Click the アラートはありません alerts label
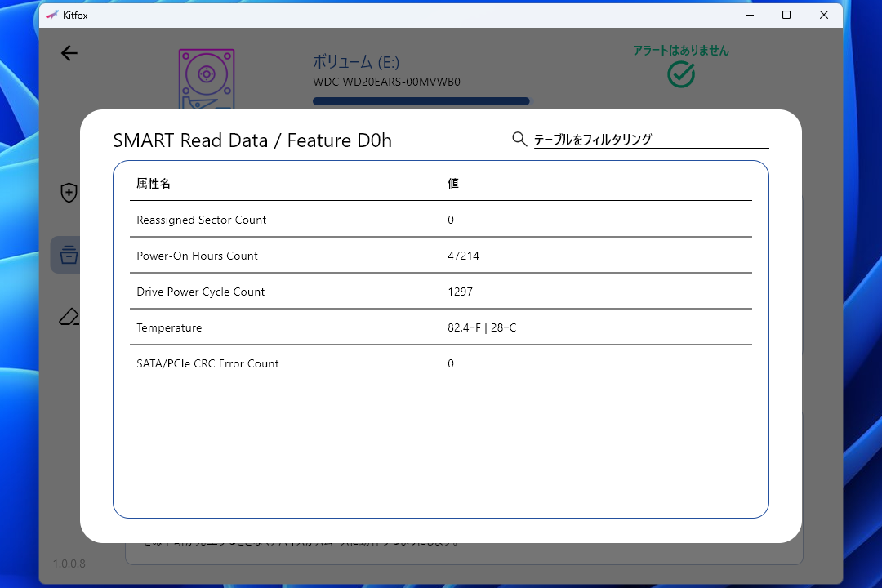This screenshot has height=588, width=882. [x=680, y=49]
